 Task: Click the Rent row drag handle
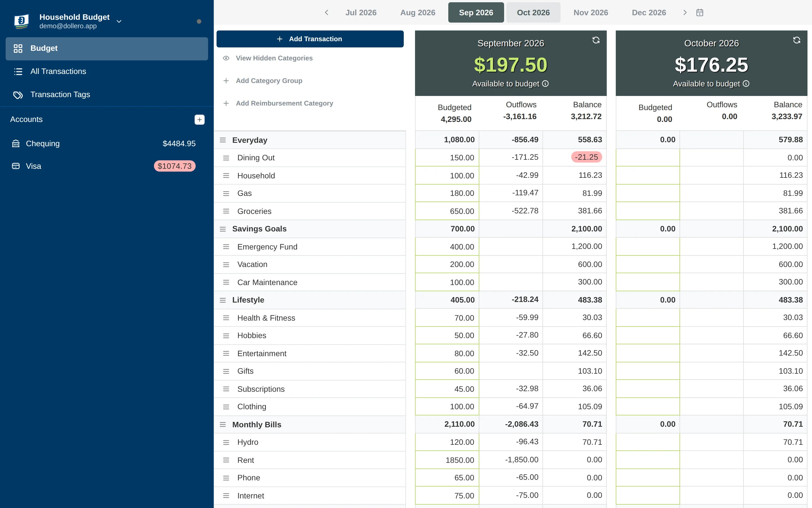click(x=226, y=460)
